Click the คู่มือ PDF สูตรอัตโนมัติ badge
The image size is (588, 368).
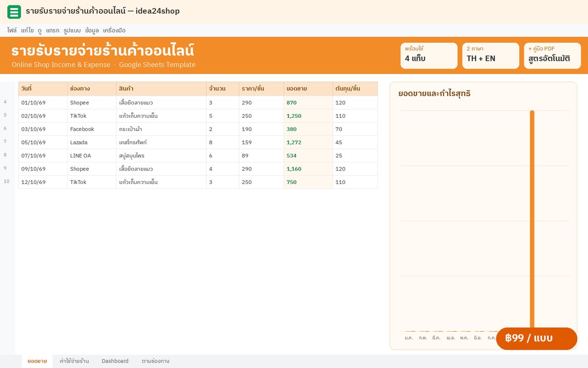pyautogui.click(x=552, y=55)
